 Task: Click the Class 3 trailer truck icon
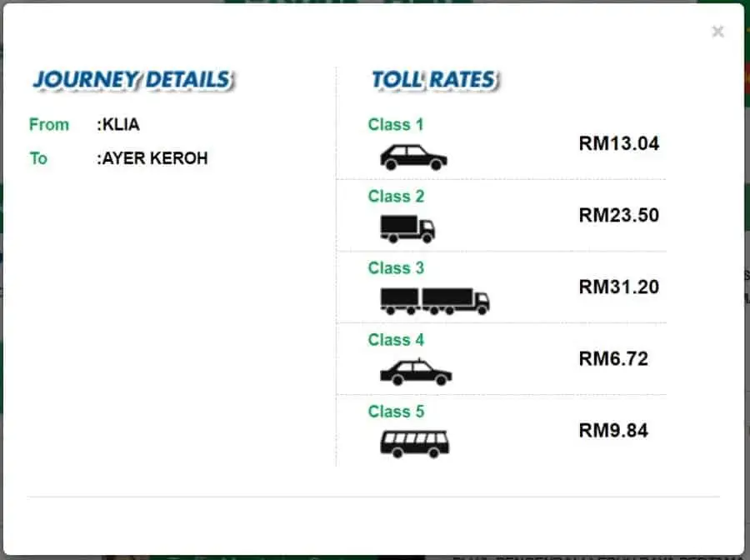click(435, 301)
